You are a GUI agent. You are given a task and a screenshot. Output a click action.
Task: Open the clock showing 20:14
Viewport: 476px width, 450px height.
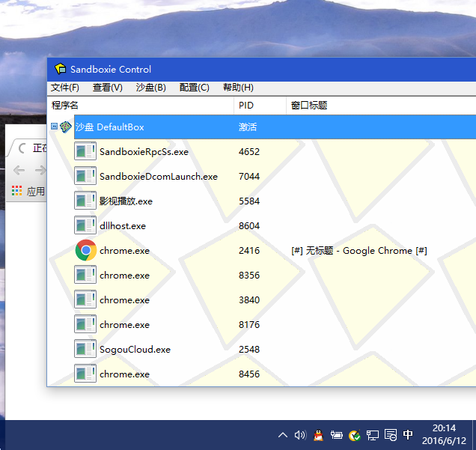tap(444, 434)
